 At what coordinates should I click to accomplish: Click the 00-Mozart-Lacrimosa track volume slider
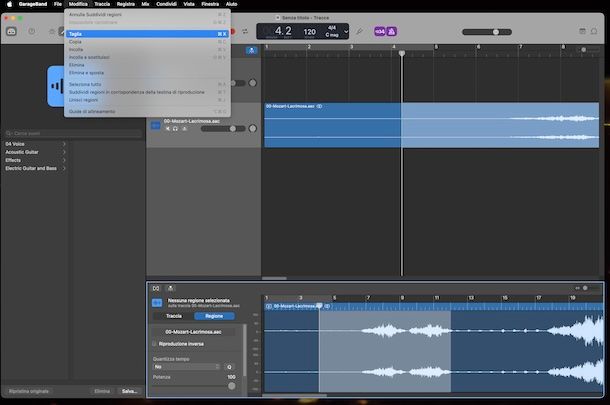[x=223, y=129]
